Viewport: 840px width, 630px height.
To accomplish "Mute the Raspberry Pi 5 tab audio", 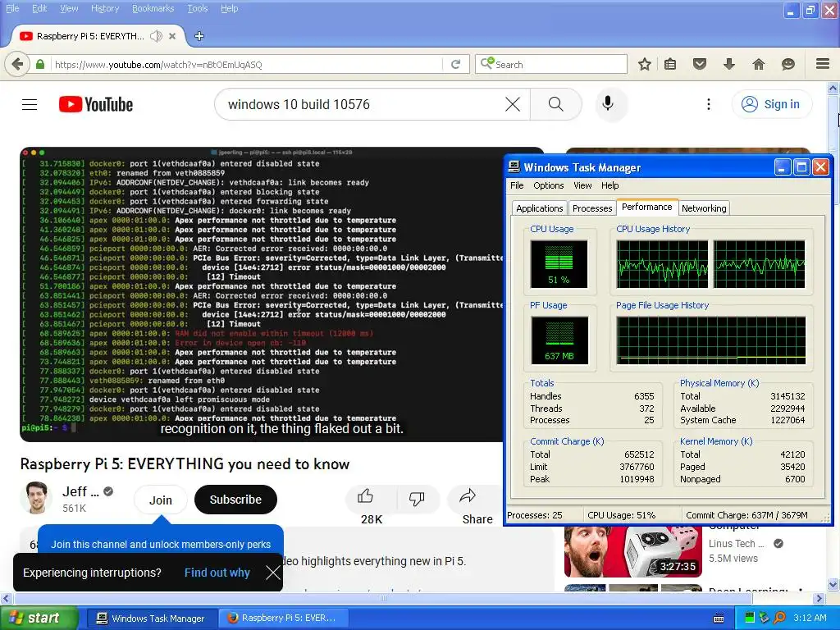I will pos(156,36).
